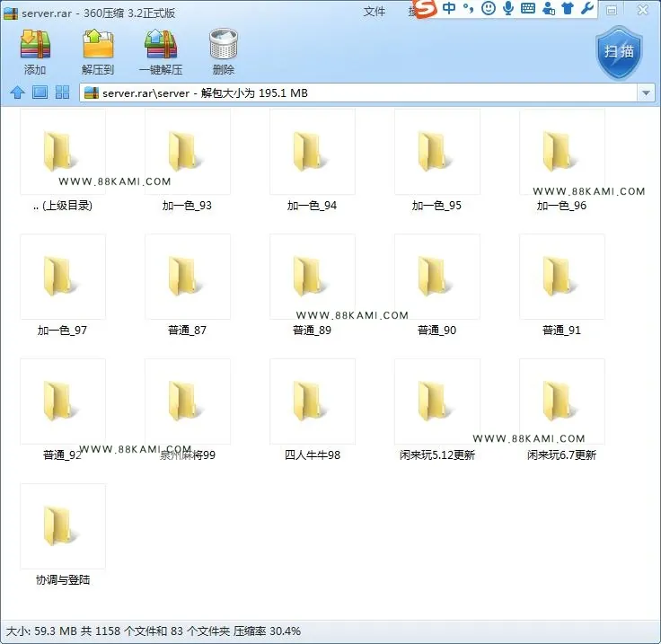Go up with the blue arrow icon
This screenshot has height=644, width=661.
(17, 93)
